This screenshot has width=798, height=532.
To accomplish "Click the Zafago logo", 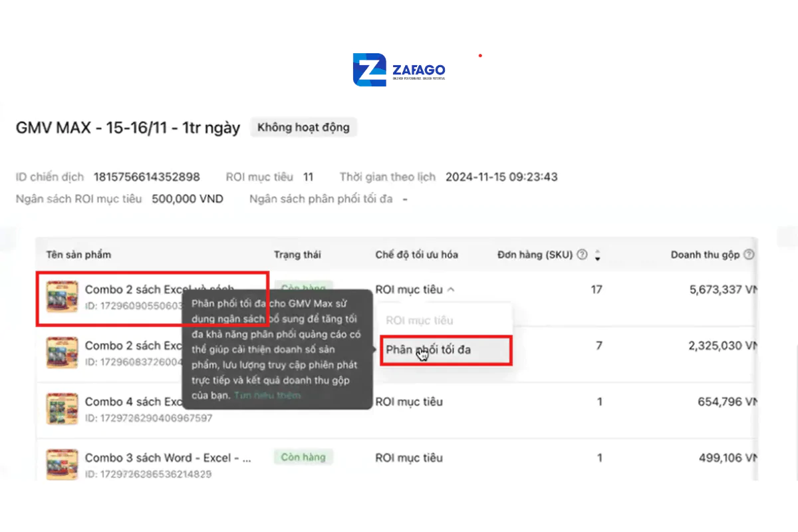I will pos(398,70).
